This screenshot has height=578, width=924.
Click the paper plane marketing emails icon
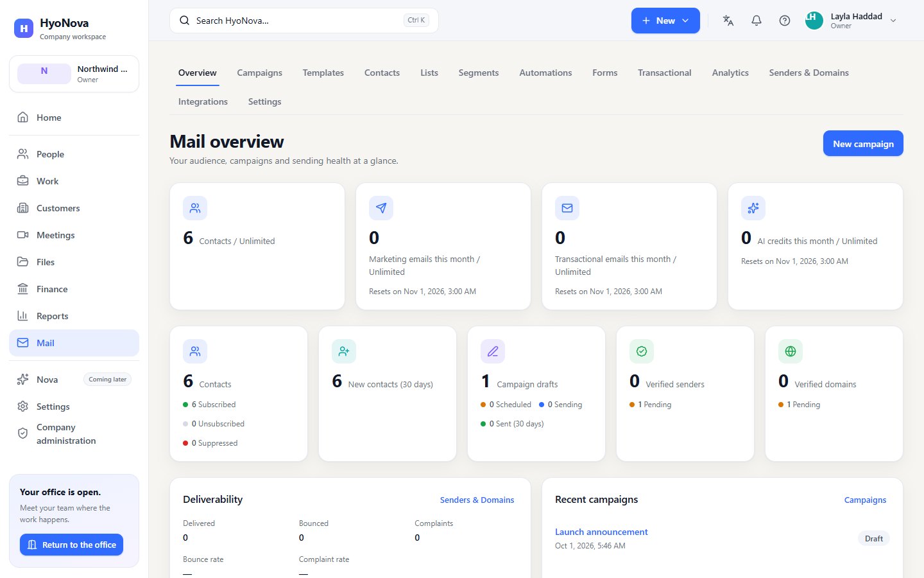tap(381, 208)
